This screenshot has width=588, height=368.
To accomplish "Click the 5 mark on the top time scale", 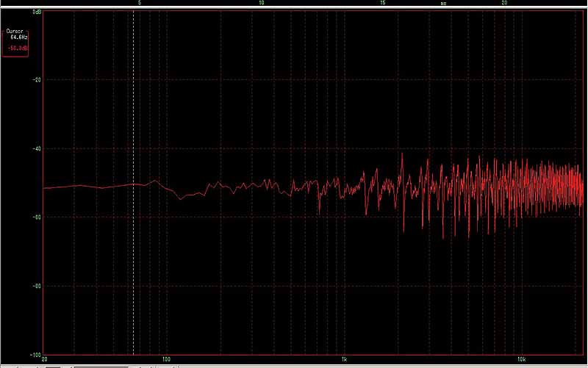I will pyautogui.click(x=140, y=3).
